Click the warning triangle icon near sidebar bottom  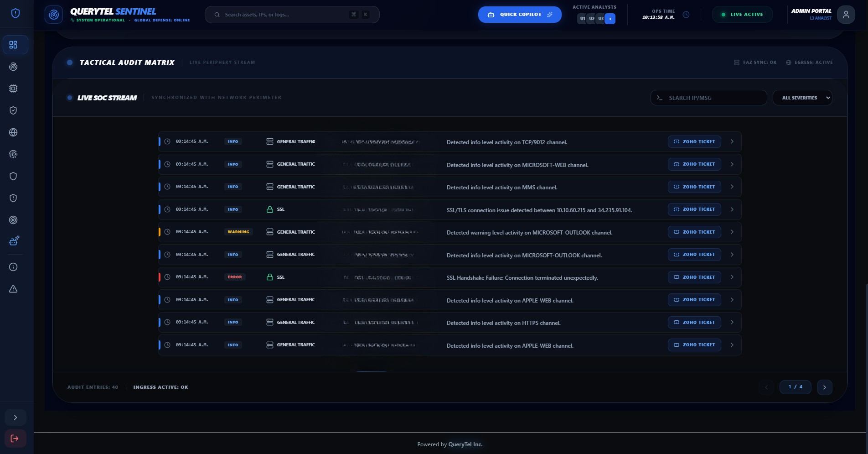tap(13, 289)
